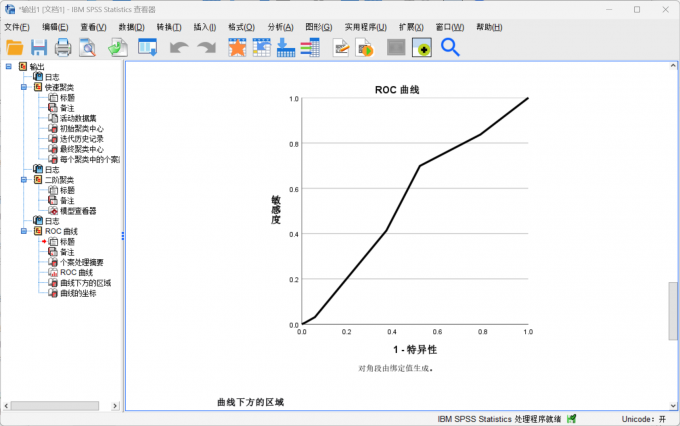Image resolution: width=680 pixels, height=426 pixels.
Task: Open the 窗口(W) menu
Action: point(450,27)
